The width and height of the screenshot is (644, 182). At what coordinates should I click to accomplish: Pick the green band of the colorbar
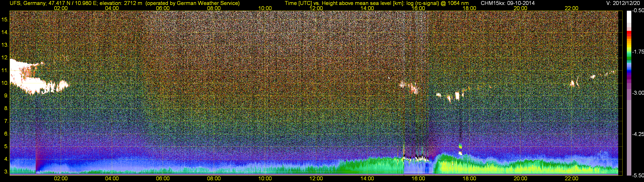click(629, 58)
